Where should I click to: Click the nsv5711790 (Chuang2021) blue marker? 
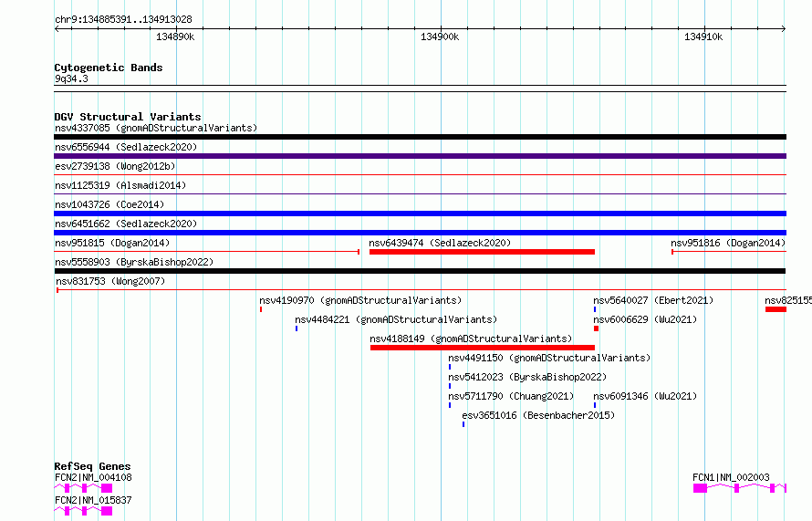(x=450, y=405)
